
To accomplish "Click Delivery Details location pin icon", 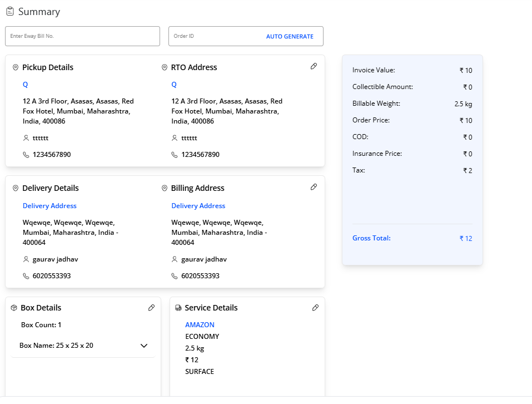I will [x=15, y=188].
